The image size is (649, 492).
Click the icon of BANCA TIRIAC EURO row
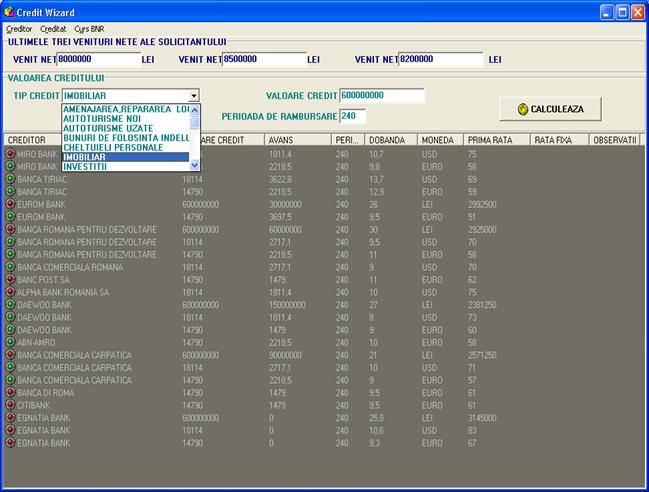[10, 191]
